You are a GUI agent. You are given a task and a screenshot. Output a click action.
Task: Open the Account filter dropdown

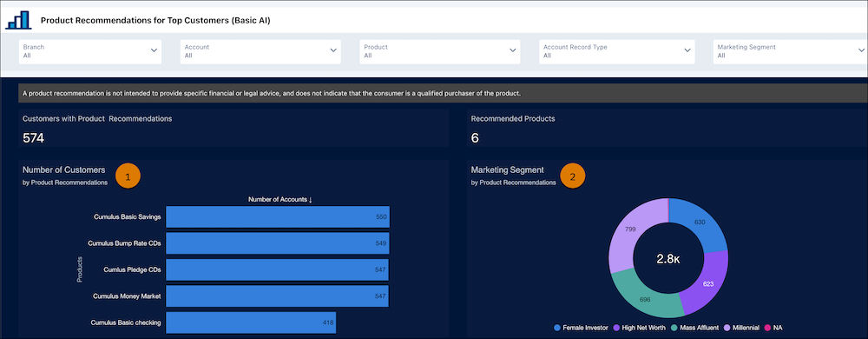[x=260, y=51]
